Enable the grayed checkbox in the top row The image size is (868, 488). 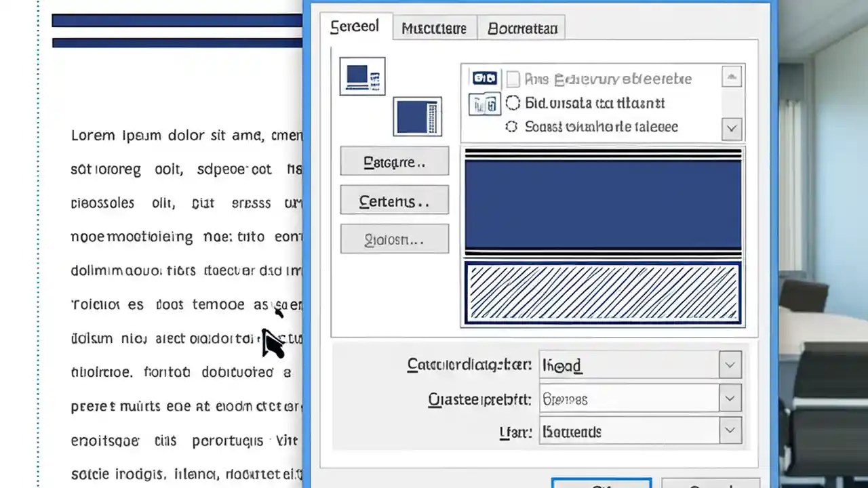tap(513, 79)
